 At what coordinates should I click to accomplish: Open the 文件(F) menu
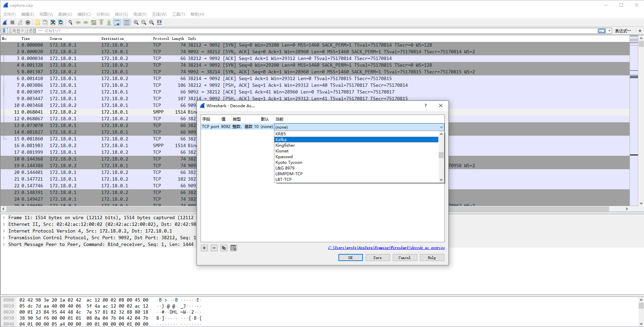(x=9, y=14)
